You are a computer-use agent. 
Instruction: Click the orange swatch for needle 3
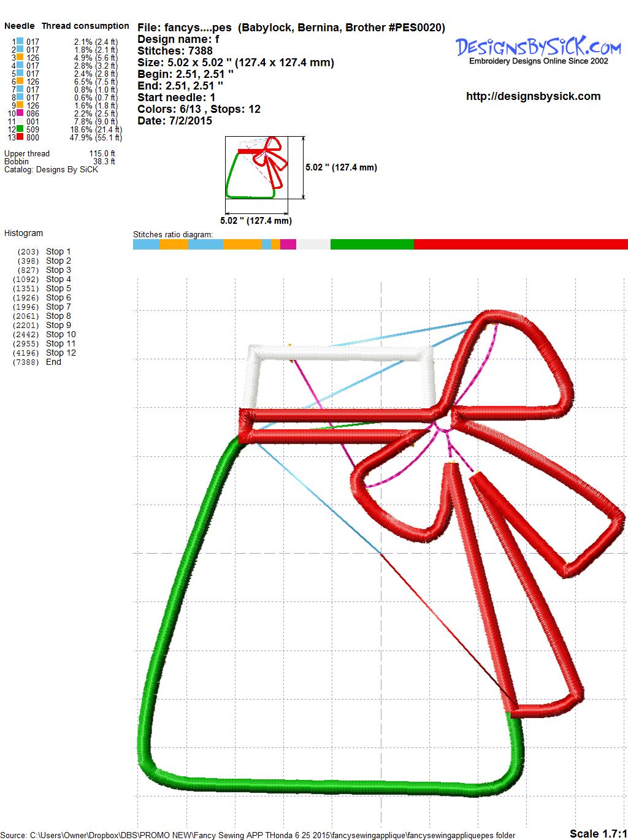point(20,58)
